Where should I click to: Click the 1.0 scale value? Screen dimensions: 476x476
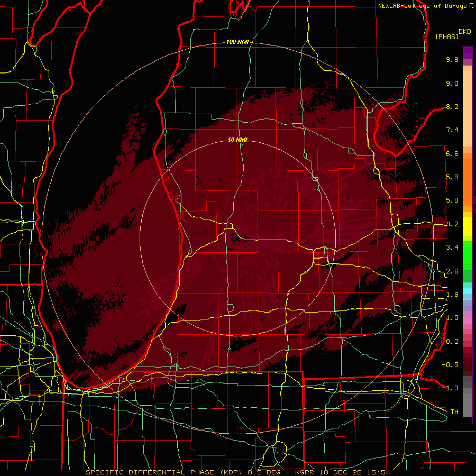452,318
